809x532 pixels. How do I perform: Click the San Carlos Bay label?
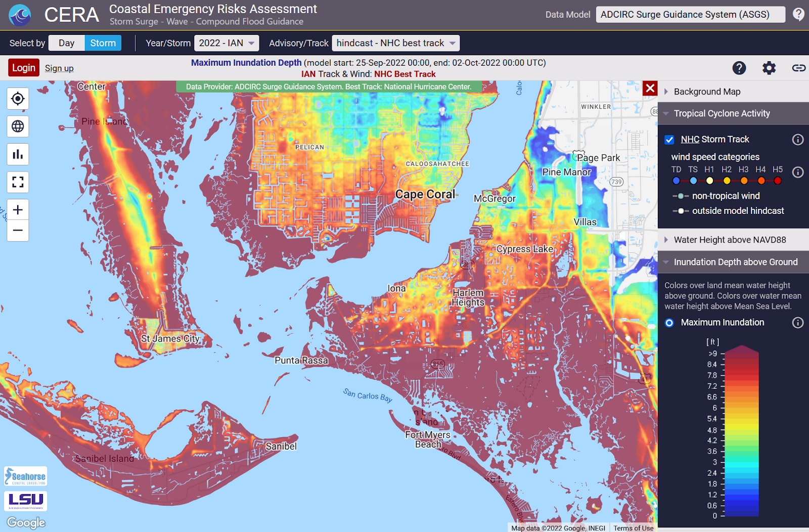[368, 395]
